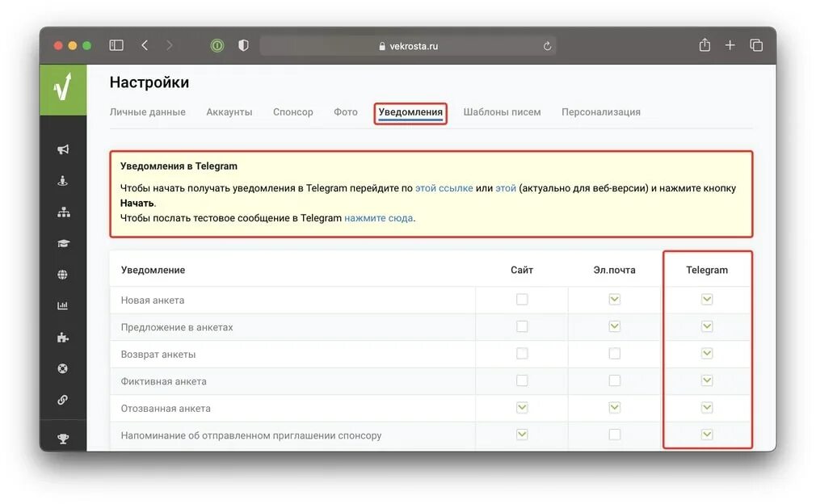
Task: Disable Telegram for Возврат анкеты
Action: (707, 353)
